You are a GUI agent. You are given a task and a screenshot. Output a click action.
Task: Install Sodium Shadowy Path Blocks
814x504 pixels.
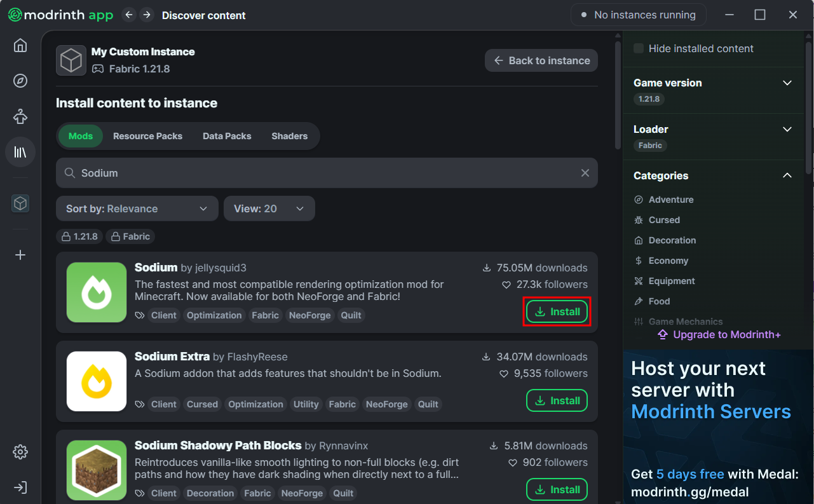[x=557, y=489]
